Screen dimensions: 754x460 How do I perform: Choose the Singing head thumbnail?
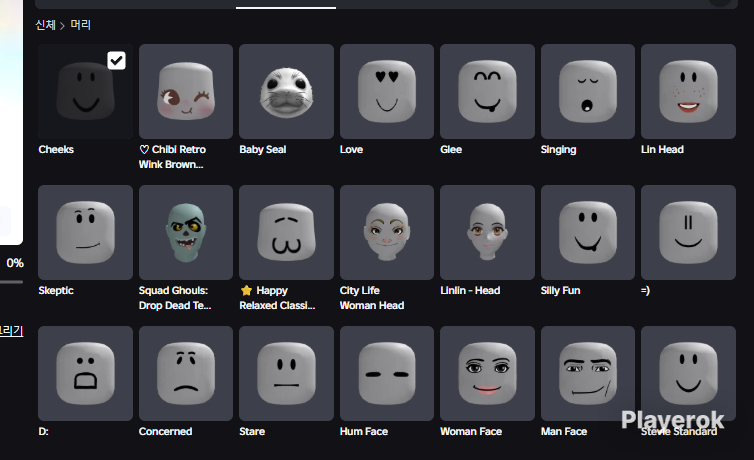pyautogui.click(x=588, y=91)
